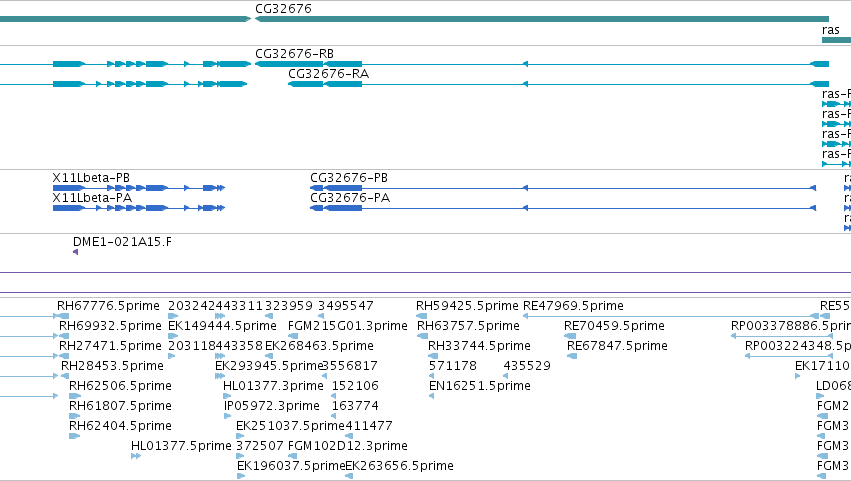
Task: Select EST EN16251.5prime
Action: 480,387
